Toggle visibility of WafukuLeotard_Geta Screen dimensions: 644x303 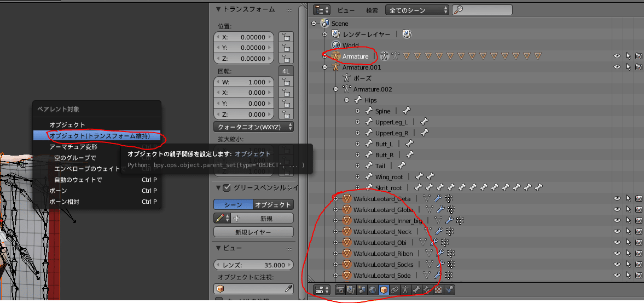tap(617, 198)
